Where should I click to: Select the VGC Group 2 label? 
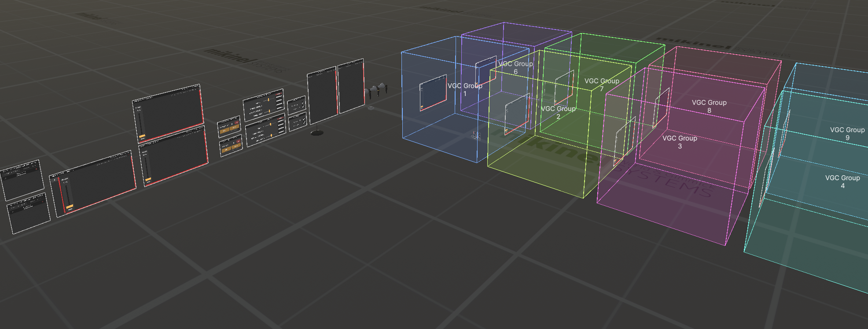(558, 112)
